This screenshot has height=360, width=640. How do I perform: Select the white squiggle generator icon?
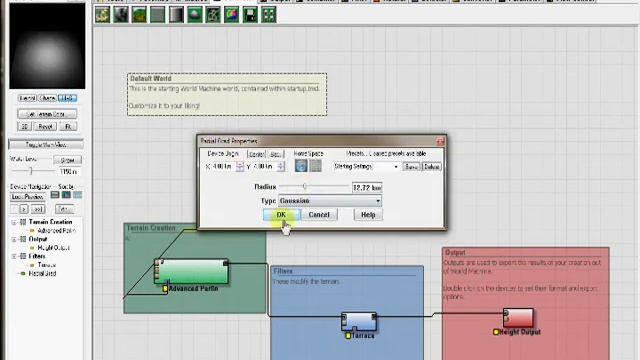tap(213, 15)
